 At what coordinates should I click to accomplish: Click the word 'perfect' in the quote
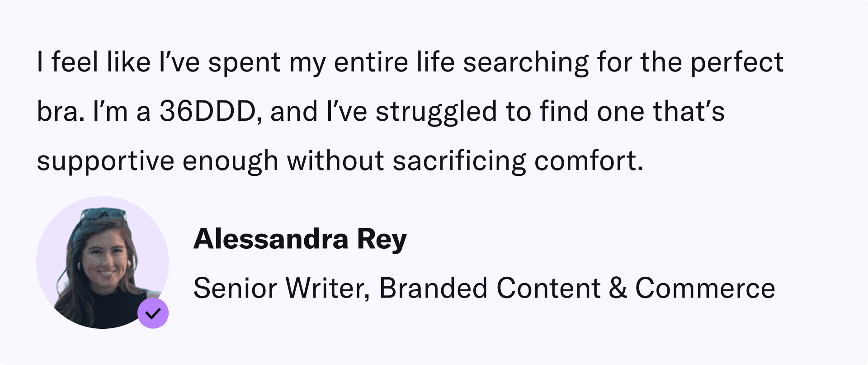(737, 63)
